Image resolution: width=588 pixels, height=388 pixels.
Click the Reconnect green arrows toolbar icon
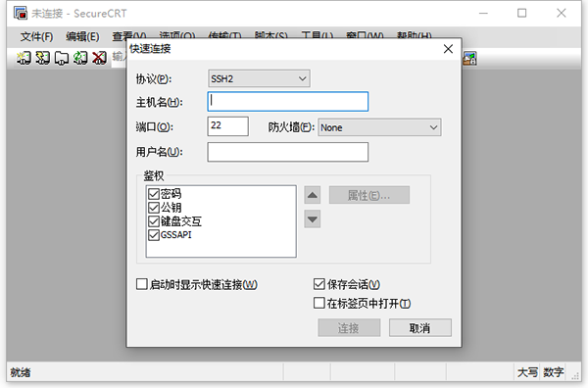[x=80, y=58]
